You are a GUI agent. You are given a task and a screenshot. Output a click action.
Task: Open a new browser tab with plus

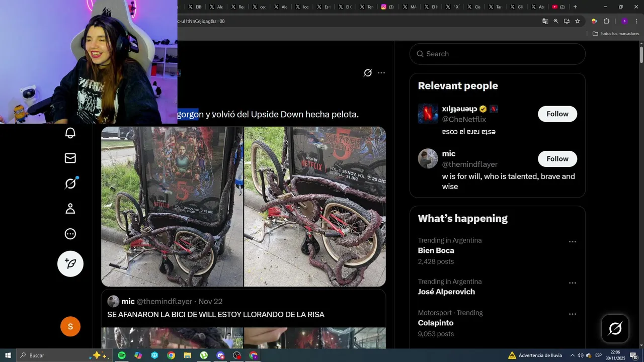(x=575, y=7)
